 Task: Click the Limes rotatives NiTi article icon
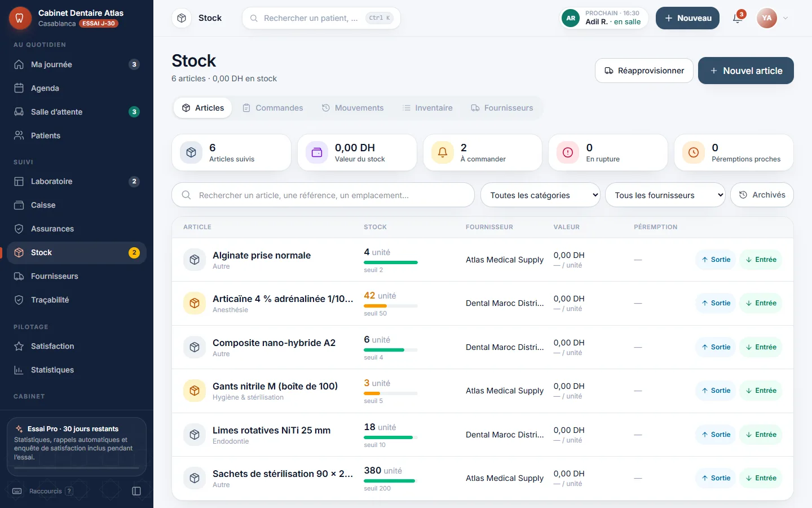pyautogui.click(x=195, y=435)
